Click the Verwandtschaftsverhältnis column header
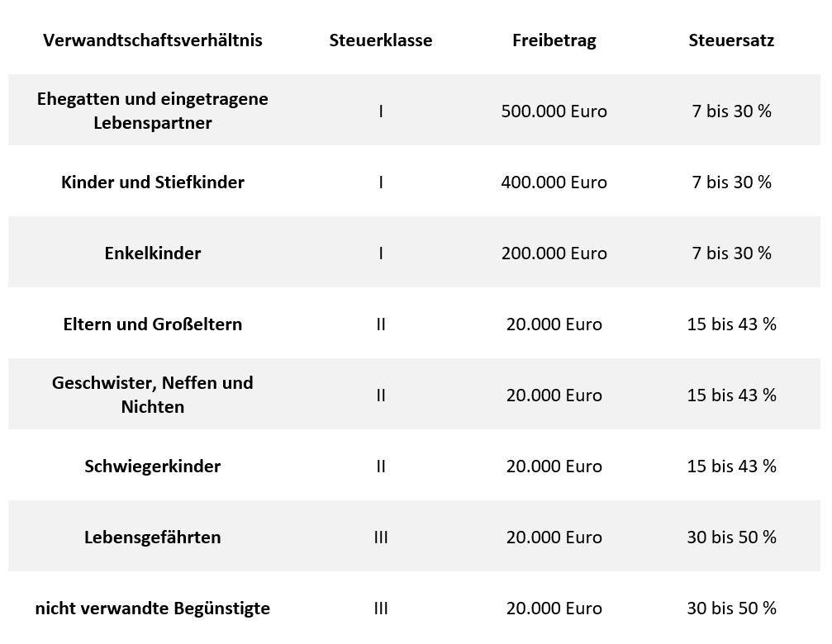 (x=153, y=40)
